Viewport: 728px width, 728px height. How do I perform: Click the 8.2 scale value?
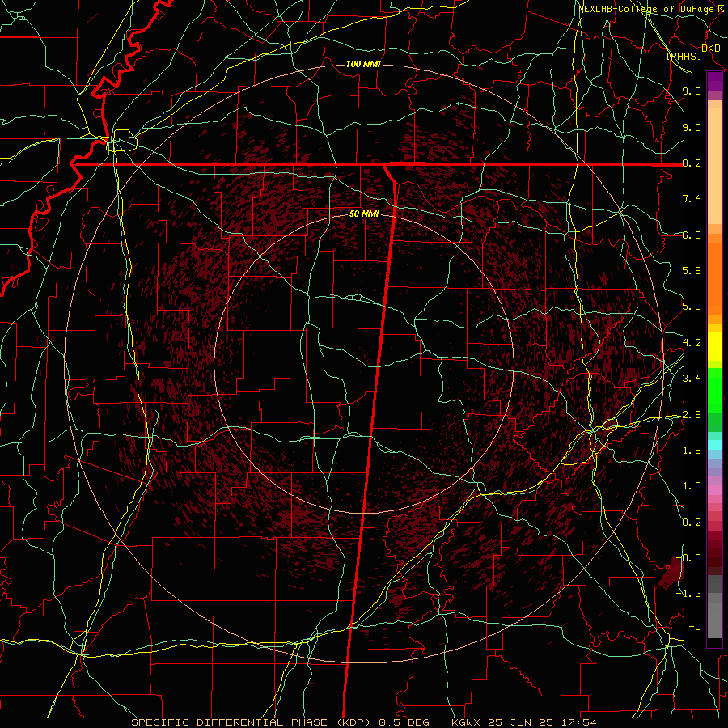tap(692, 163)
